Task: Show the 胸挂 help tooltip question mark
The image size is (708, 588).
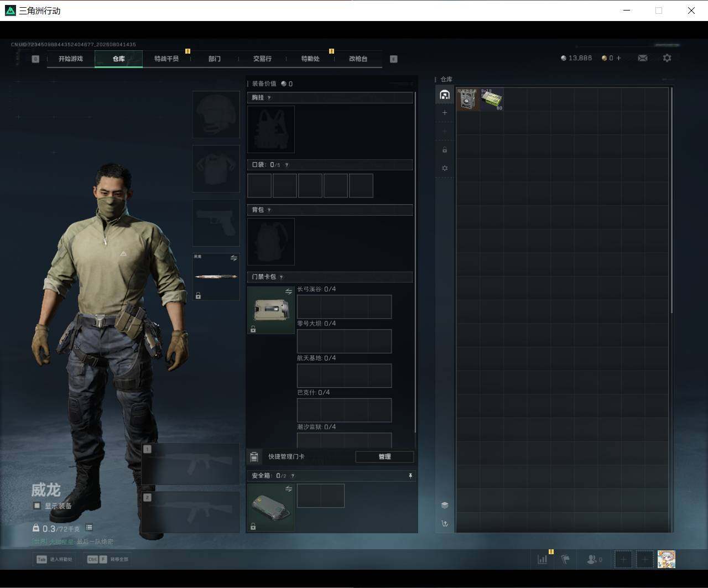Action: pos(269,98)
